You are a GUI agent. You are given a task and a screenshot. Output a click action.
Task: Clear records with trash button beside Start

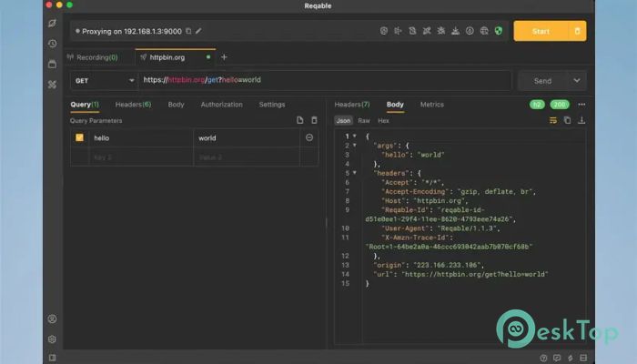(x=577, y=31)
